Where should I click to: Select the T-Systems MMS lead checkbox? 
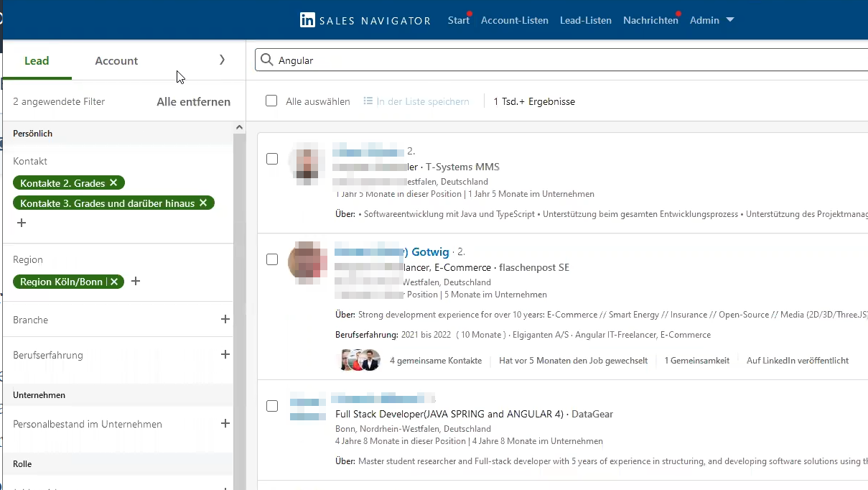click(x=272, y=159)
